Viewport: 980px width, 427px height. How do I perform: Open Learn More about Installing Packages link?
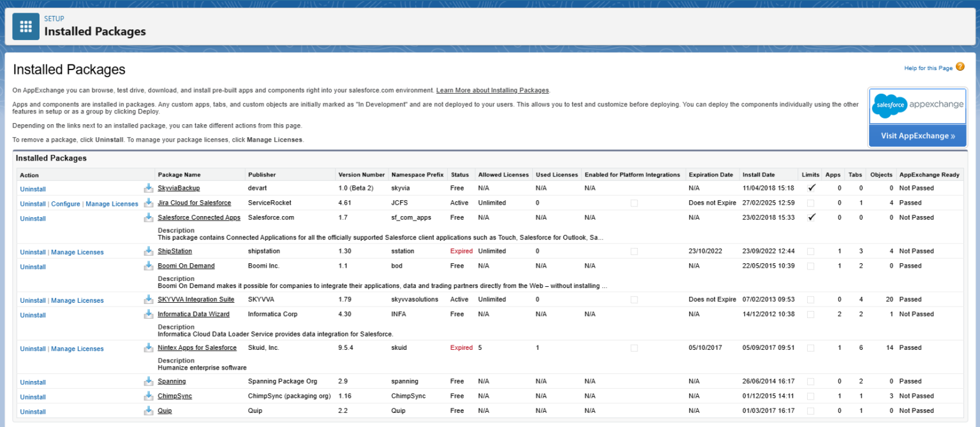(x=493, y=90)
